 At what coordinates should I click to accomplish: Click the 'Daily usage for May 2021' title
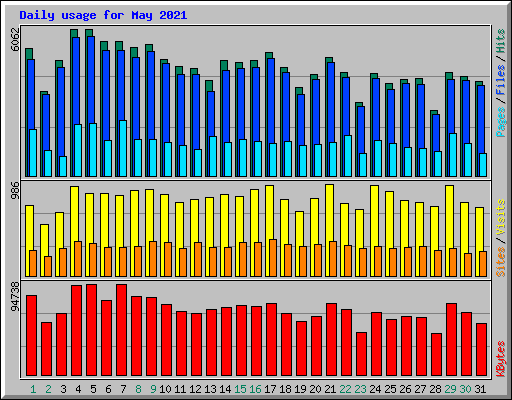(x=103, y=15)
